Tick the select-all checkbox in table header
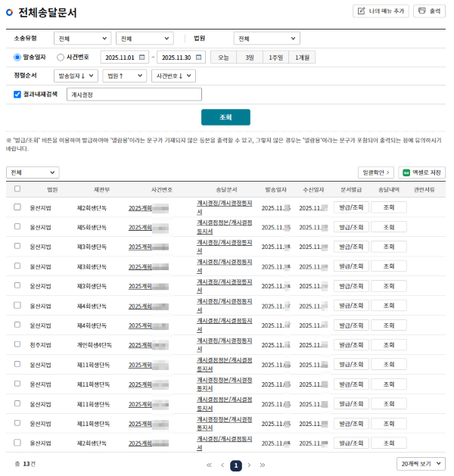 tap(17, 189)
